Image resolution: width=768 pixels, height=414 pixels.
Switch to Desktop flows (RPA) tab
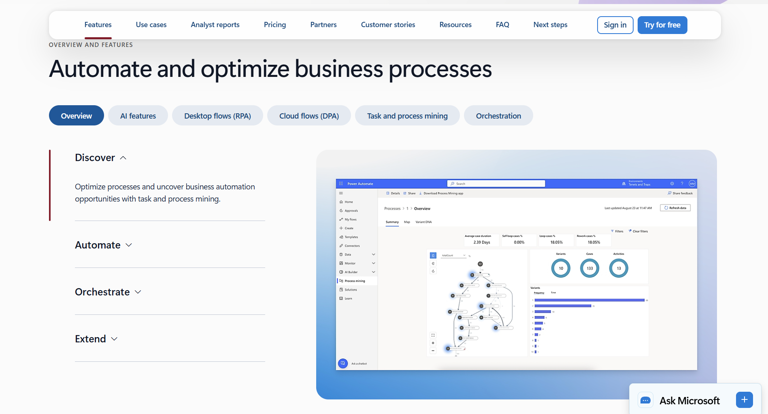click(x=217, y=116)
